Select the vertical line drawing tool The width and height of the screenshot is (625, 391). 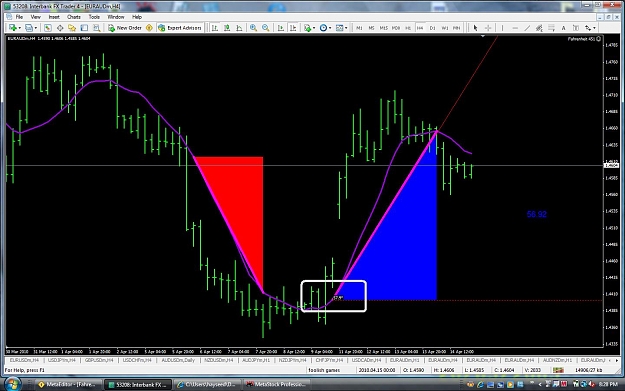pos(502,28)
